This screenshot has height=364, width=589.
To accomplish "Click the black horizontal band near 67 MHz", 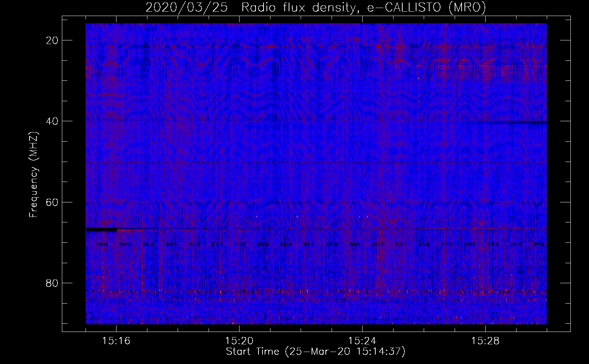I will point(102,229).
